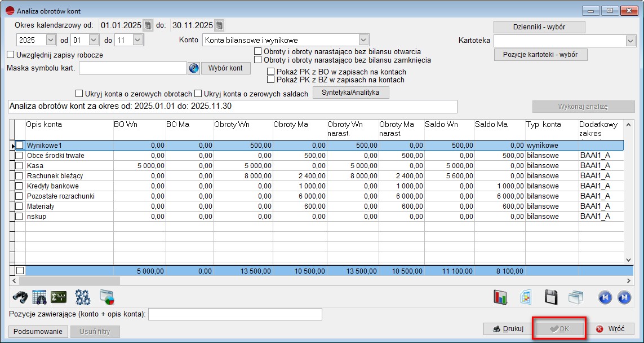
Task: Click the 'Pozycje zawierające' filter input field
Action: (x=235, y=314)
